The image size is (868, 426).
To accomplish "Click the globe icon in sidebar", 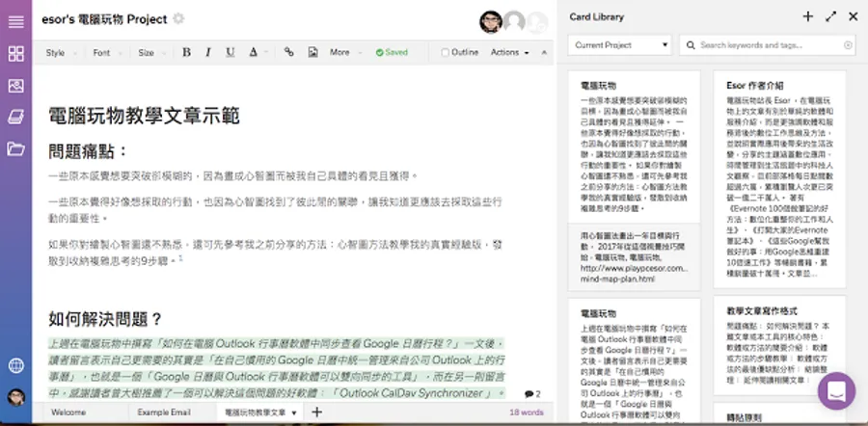I will tap(16, 365).
